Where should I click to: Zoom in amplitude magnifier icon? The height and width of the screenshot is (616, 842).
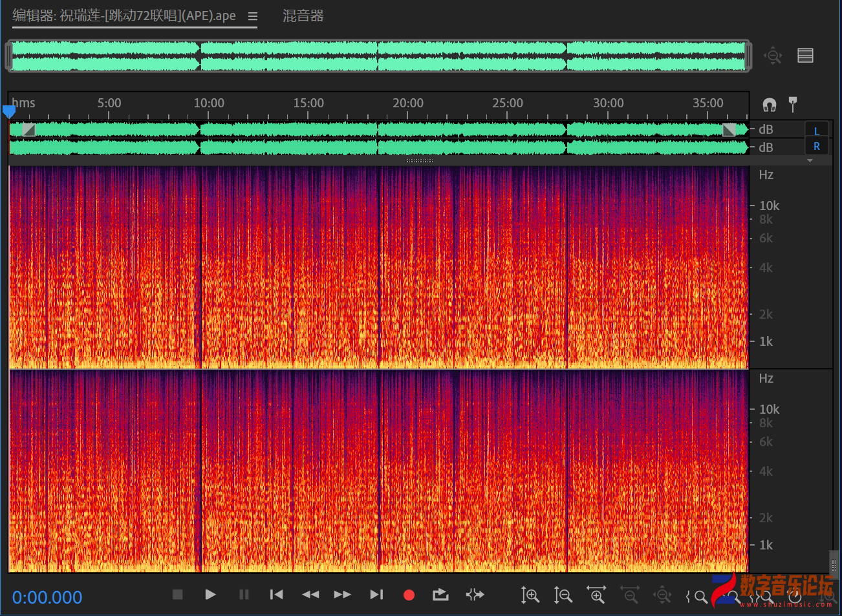[x=530, y=595]
